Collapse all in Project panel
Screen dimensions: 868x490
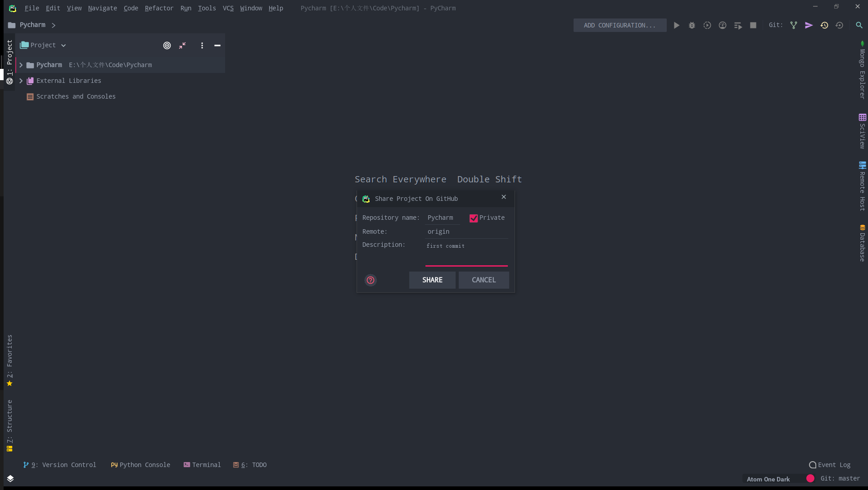click(182, 45)
